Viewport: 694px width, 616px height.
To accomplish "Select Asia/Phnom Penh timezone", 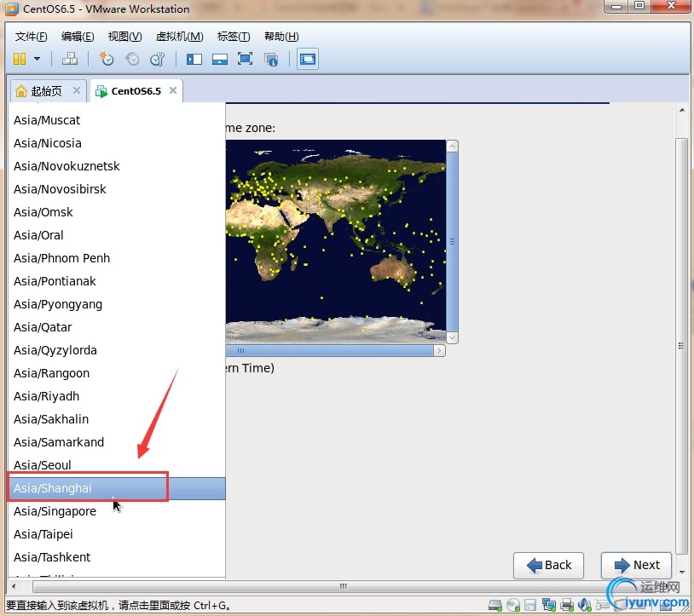I will 117,258.
